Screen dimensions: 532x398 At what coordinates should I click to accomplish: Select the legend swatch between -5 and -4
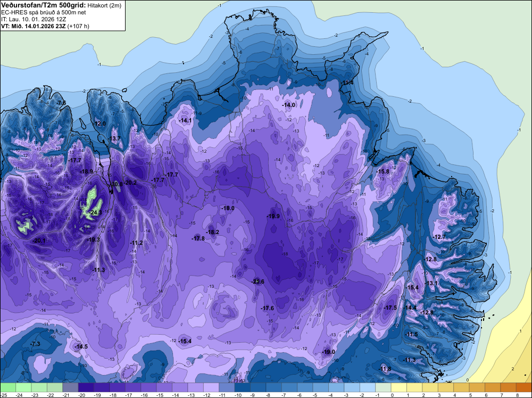pos(321,387)
